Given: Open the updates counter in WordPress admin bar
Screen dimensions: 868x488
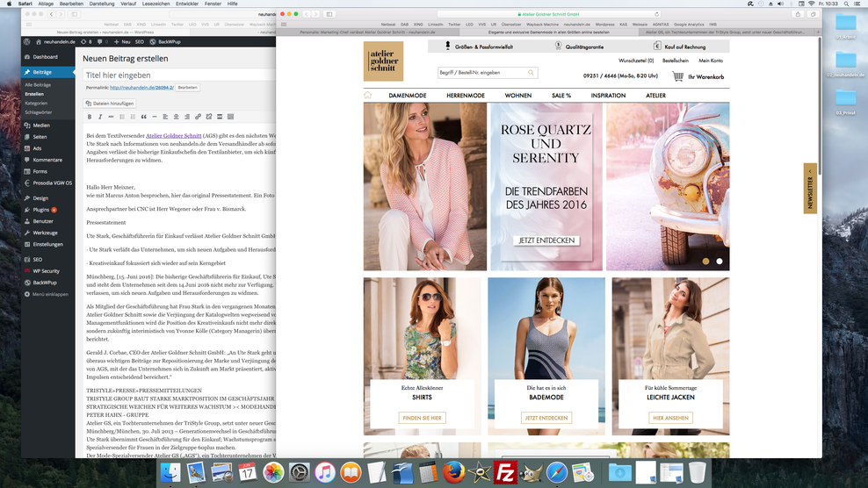Looking at the screenshot, I should (x=86, y=41).
